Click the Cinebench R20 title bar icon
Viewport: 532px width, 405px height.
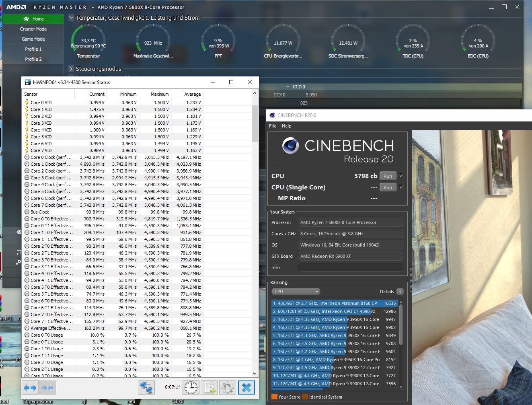pyautogui.click(x=272, y=115)
